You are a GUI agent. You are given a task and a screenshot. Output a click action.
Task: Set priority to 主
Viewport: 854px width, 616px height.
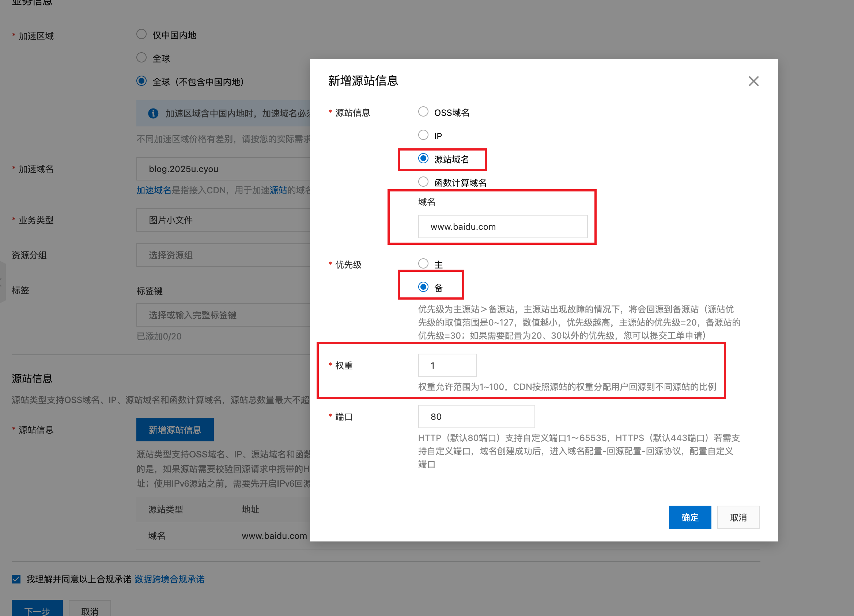tap(423, 263)
